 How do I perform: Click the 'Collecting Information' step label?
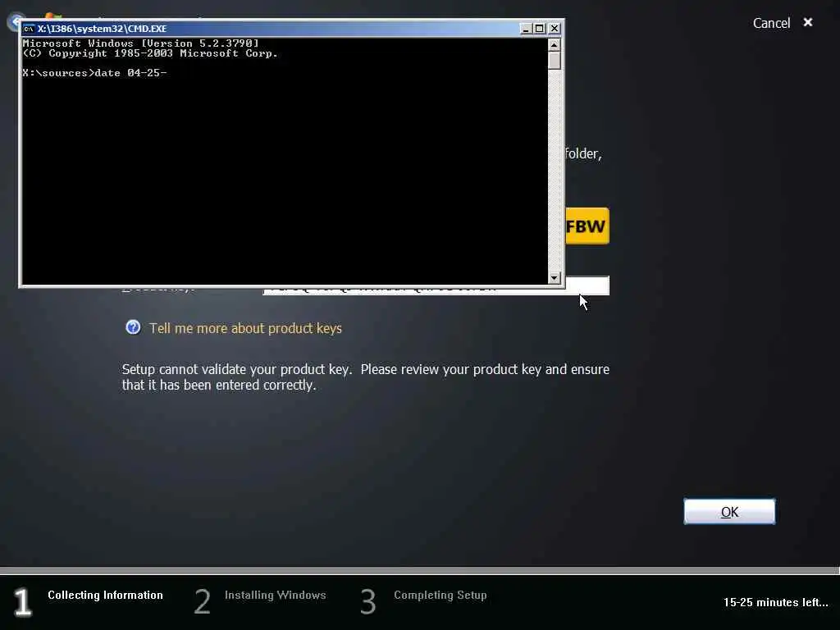[x=105, y=596]
